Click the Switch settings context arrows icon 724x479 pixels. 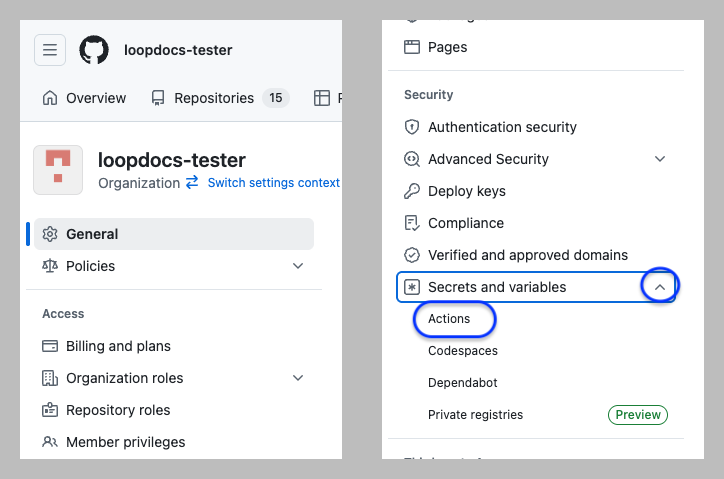point(192,183)
